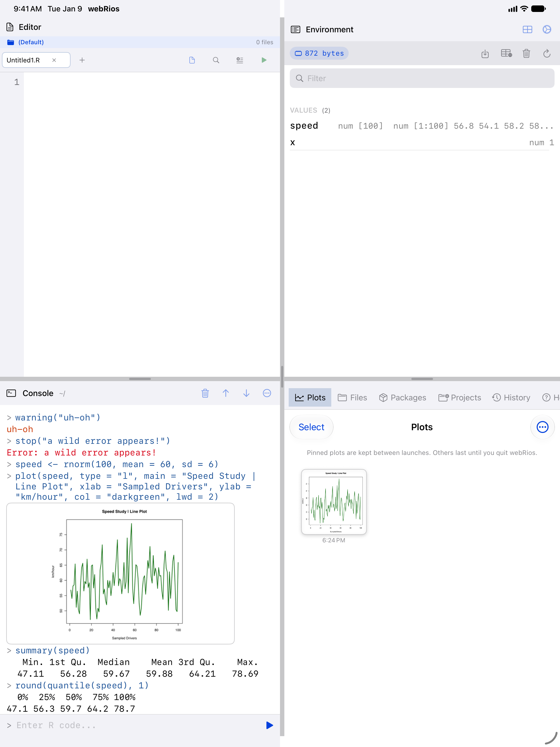Submit console code with blue play button
The image size is (560, 747).
click(x=269, y=725)
